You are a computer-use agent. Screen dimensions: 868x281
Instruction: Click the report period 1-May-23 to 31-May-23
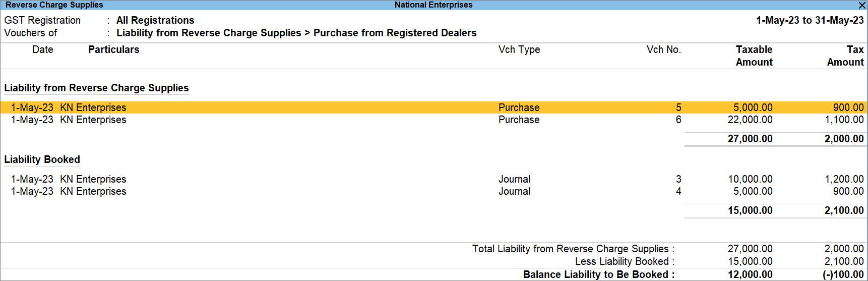point(810,20)
